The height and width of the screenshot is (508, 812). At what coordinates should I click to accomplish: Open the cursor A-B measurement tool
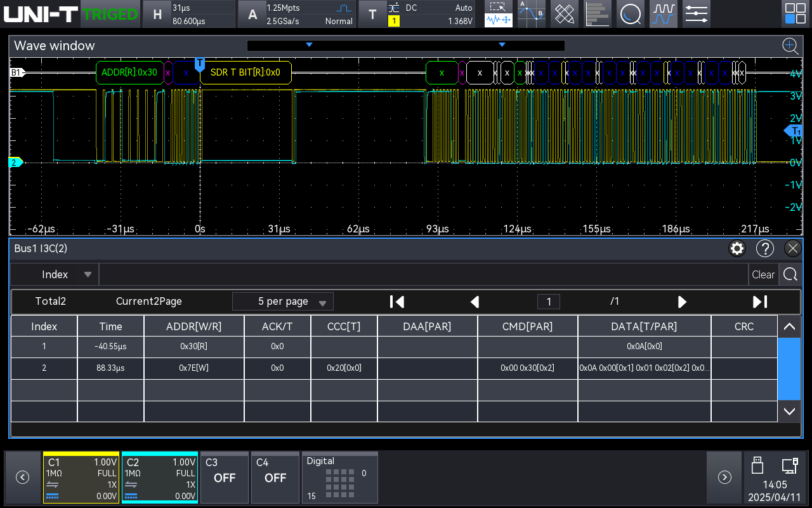(532, 14)
